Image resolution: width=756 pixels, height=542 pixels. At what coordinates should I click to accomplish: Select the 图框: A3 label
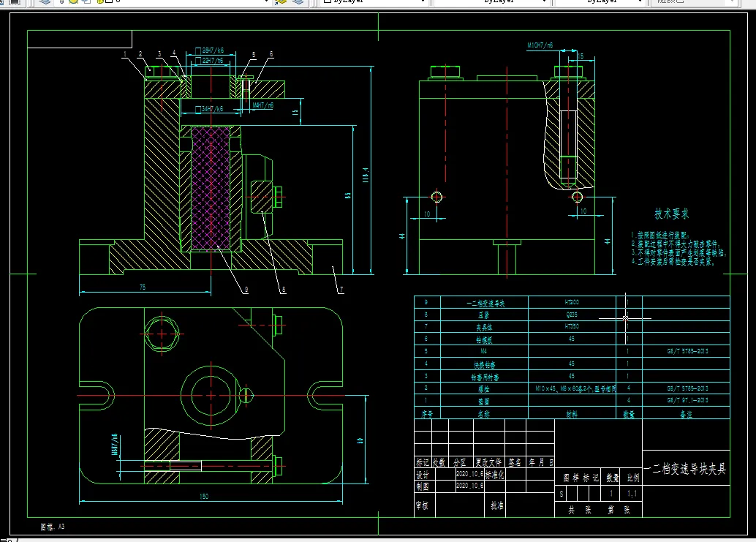[53, 527]
